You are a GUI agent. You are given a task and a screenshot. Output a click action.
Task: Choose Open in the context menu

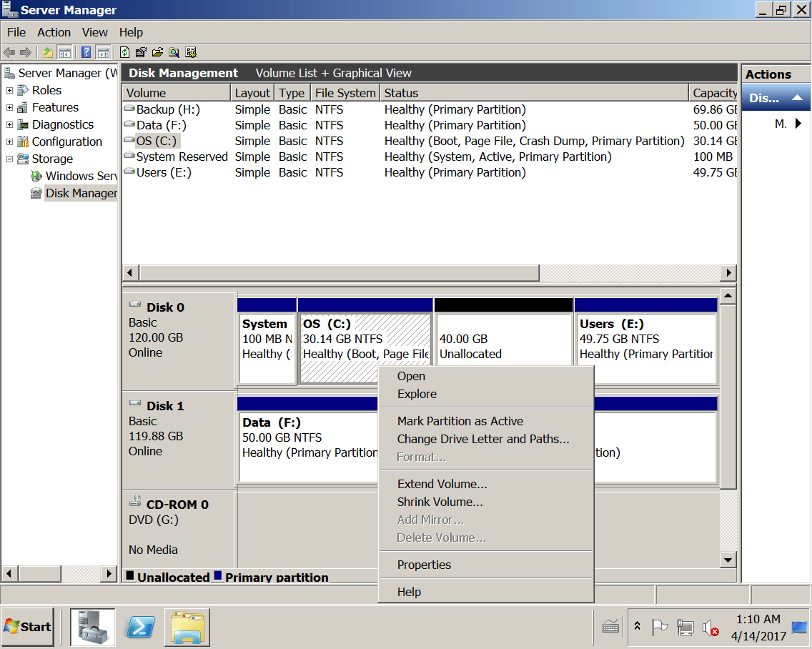tap(486, 376)
